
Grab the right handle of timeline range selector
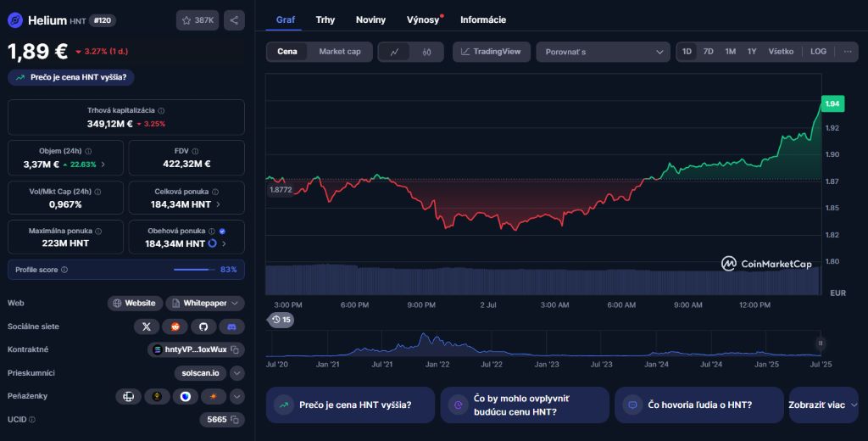coord(821,343)
